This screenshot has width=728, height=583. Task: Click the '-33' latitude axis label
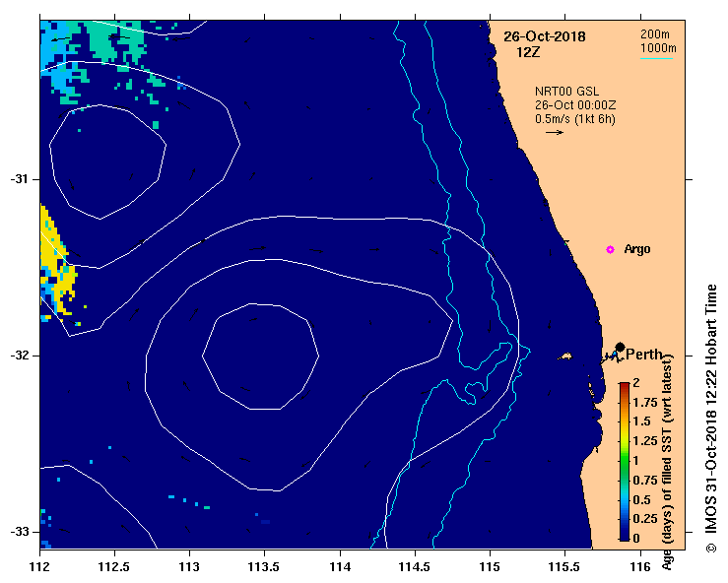(19, 531)
